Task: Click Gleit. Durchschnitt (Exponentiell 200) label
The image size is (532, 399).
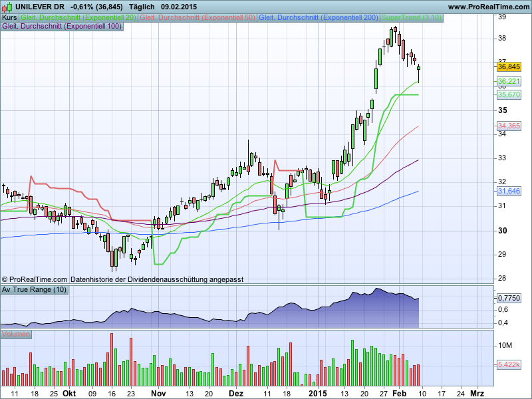Action: coord(319,18)
